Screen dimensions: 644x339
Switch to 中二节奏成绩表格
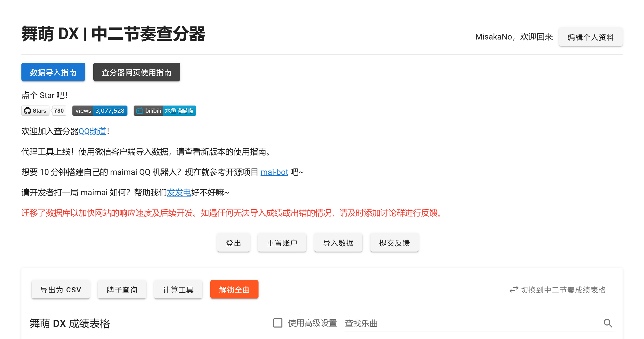pos(558,290)
